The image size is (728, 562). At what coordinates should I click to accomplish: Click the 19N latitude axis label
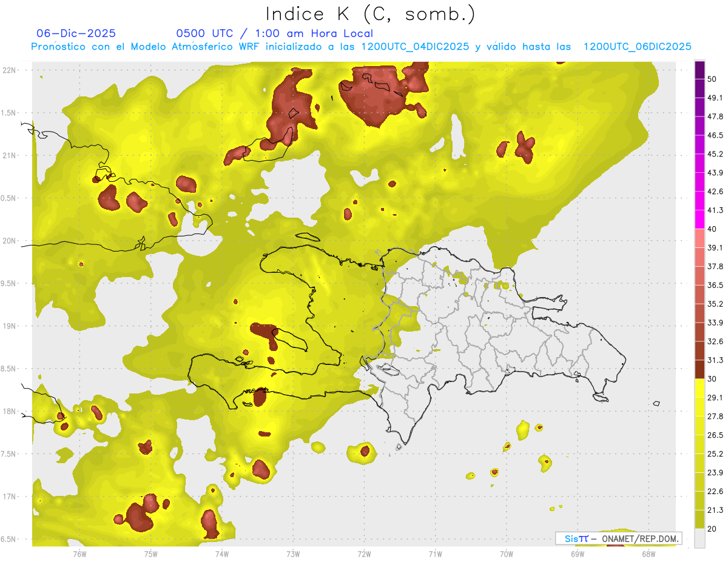[x=10, y=326]
